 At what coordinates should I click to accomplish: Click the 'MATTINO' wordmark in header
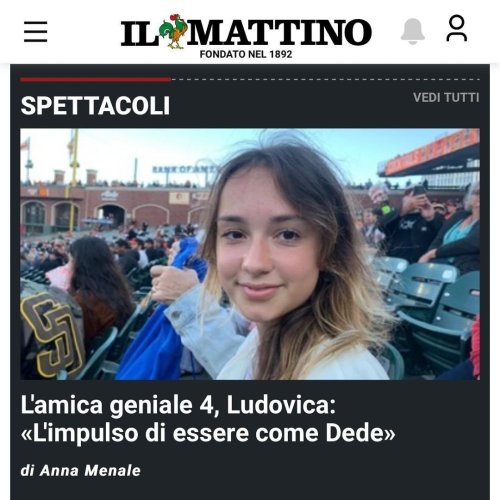coord(279,32)
